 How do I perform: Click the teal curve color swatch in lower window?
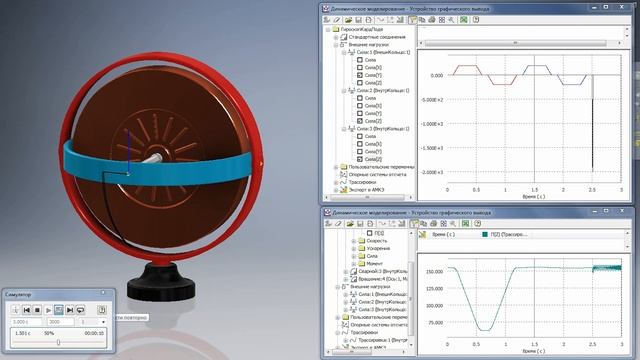click(485, 234)
